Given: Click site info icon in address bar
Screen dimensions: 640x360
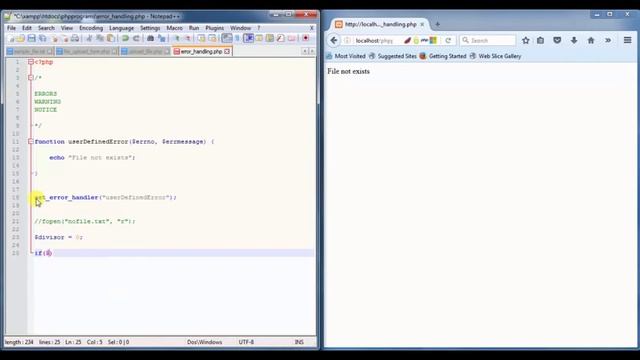Looking at the screenshot, I should click(x=347, y=40).
